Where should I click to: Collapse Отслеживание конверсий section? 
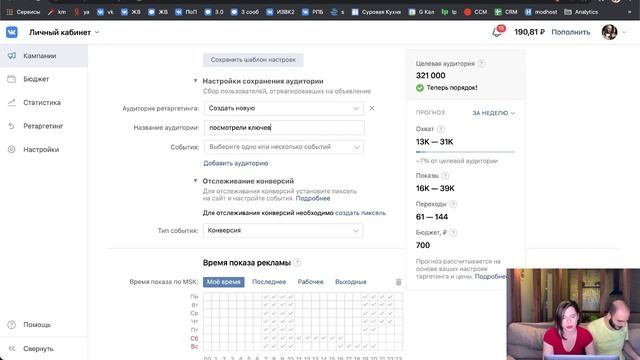click(196, 180)
